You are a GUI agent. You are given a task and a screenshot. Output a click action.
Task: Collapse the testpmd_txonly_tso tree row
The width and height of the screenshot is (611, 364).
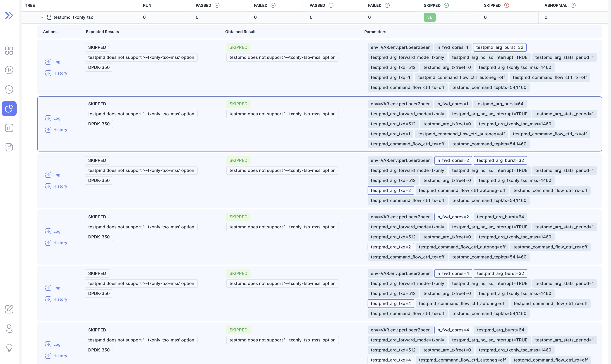pos(42,17)
